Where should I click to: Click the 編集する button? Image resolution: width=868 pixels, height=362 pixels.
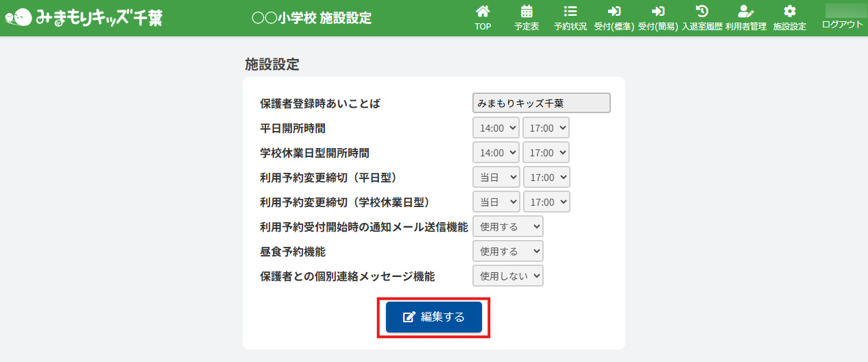click(433, 317)
